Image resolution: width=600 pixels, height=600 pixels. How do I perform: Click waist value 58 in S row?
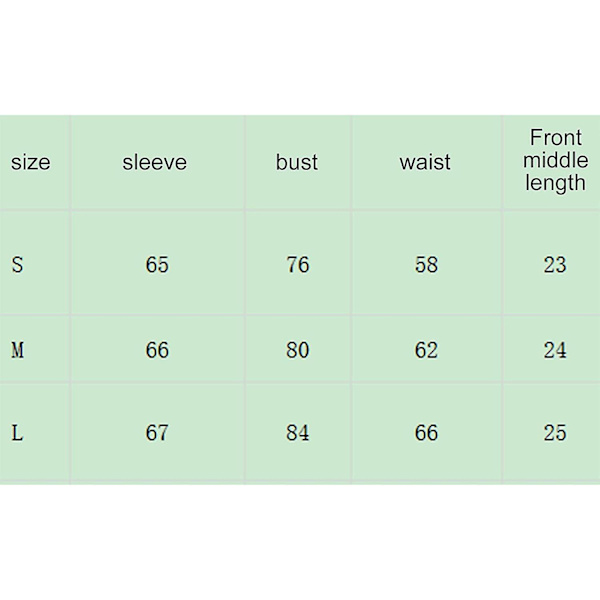[x=426, y=265]
